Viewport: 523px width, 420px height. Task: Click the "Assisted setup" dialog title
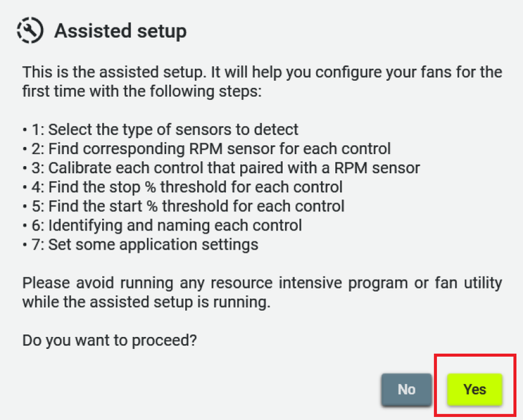[120, 30]
